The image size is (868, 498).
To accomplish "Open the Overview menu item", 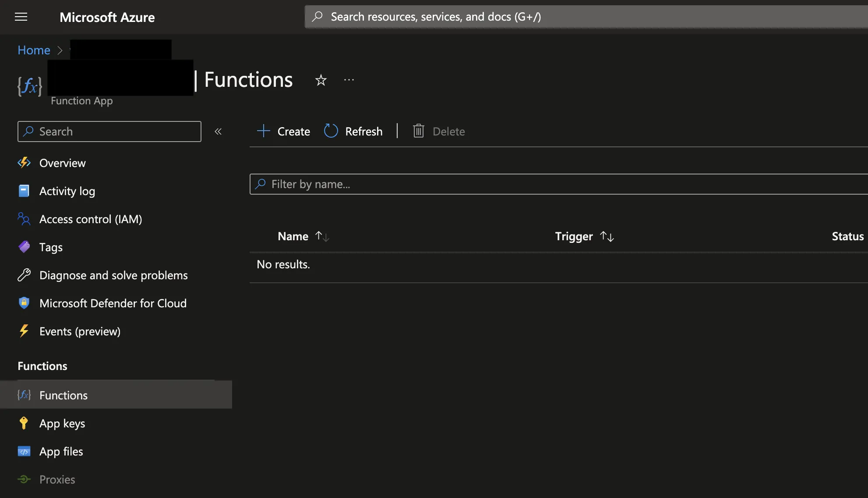I will (x=62, y=163).
